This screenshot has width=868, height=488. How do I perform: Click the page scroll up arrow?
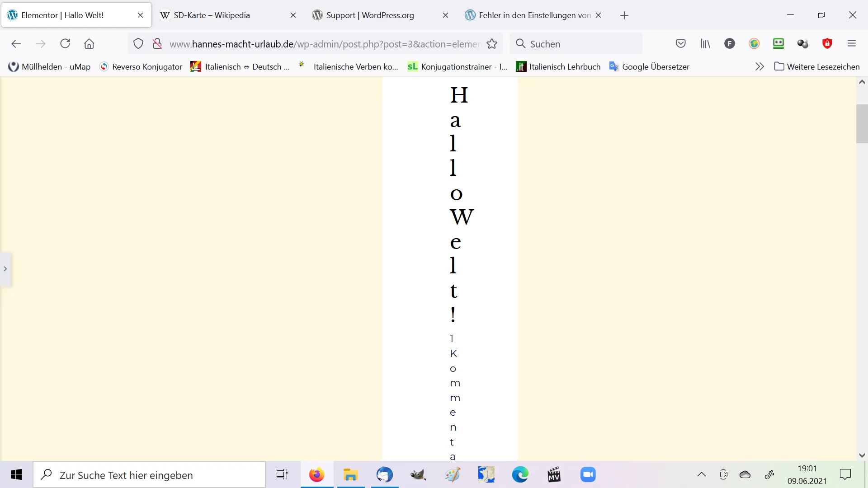point(862,82)
